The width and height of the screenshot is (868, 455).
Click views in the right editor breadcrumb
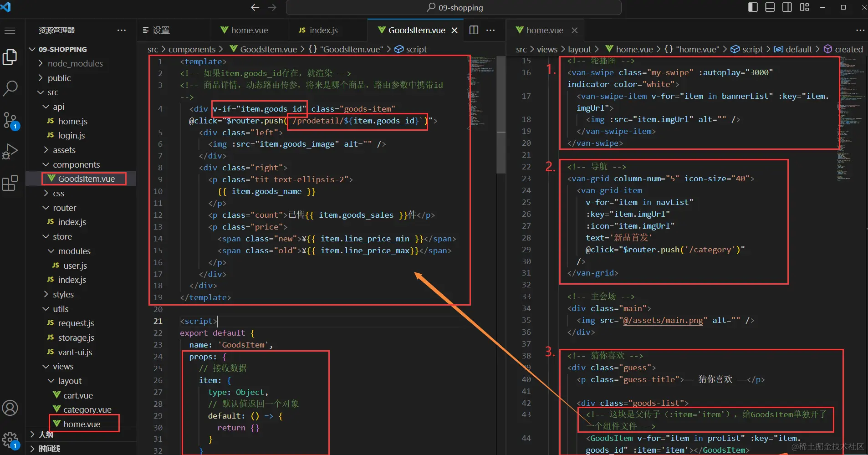click(x=547, y=49)
